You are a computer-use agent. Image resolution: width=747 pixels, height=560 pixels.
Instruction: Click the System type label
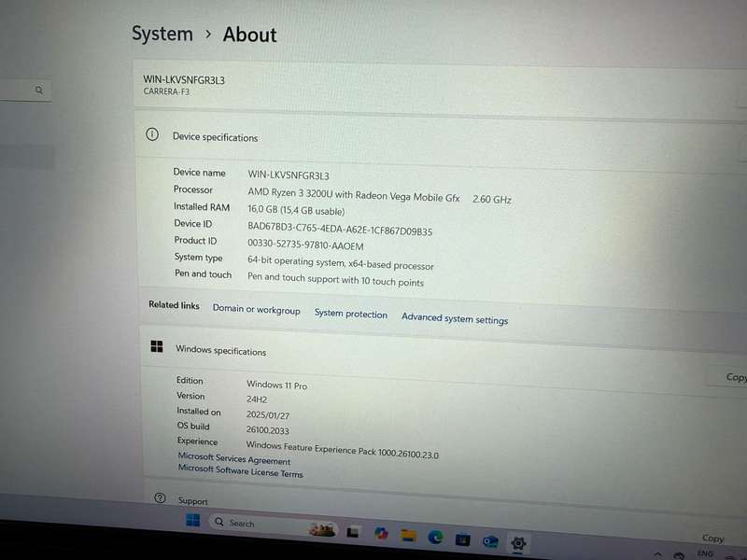point(198,258)
